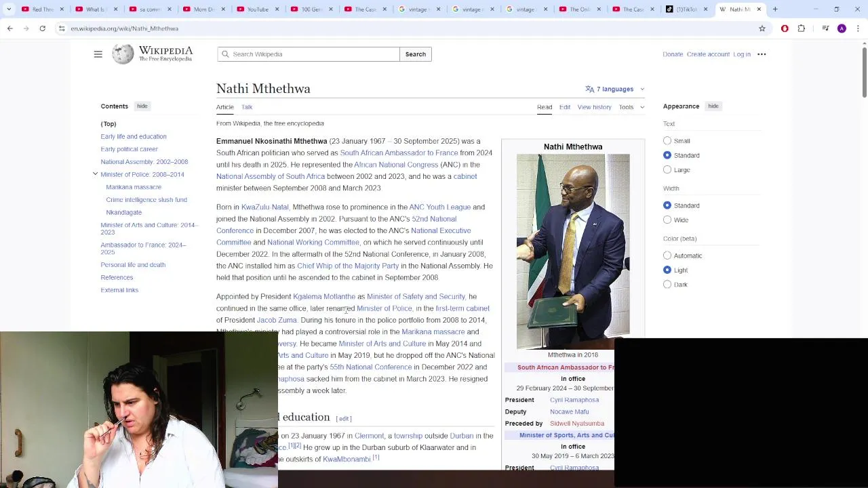The width and height of the screenshot is (868, 488).
Task: Select Standard text size
Action: point(667,155)
